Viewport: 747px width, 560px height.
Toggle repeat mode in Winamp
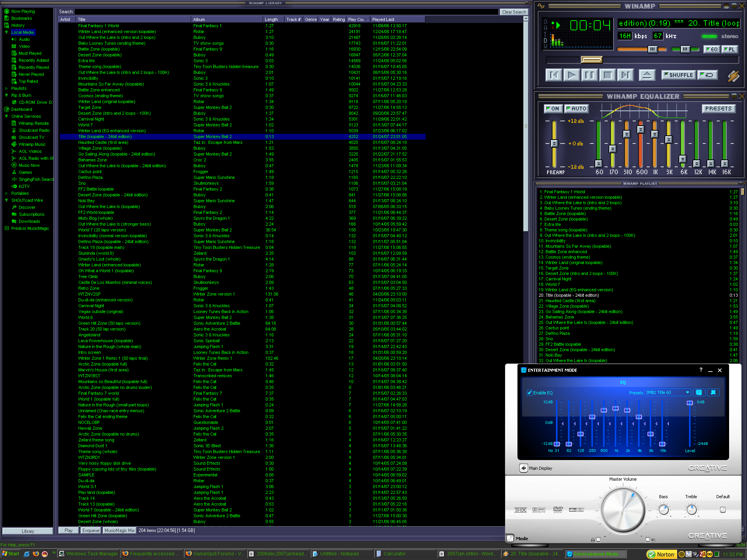tap(707, 75)
